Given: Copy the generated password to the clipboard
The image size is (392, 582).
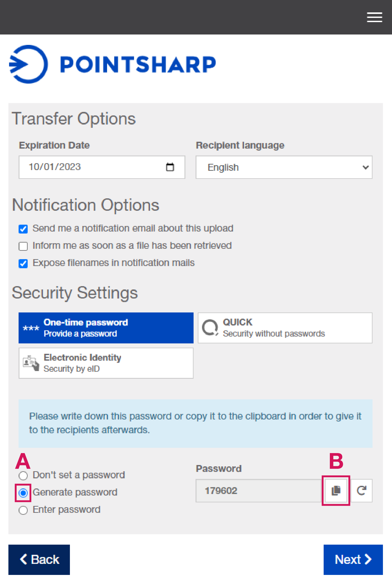Looking at the screenshot, I should pos(336,490).
